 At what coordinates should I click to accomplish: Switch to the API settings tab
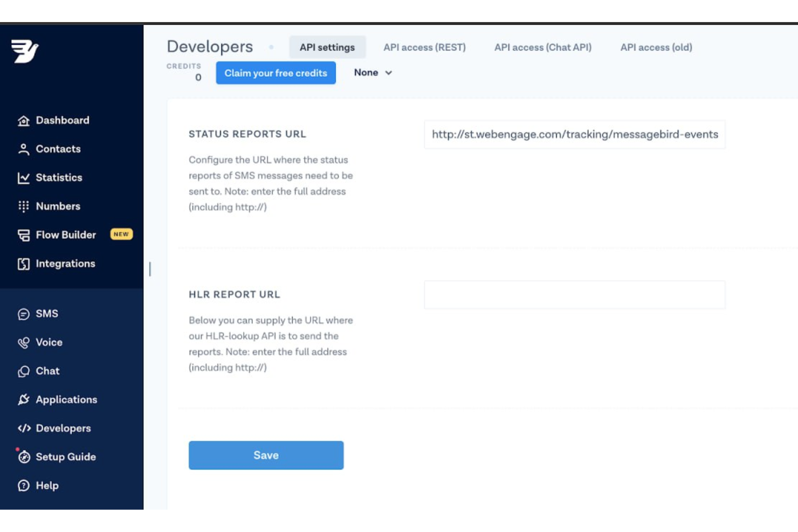pos(327,47)
